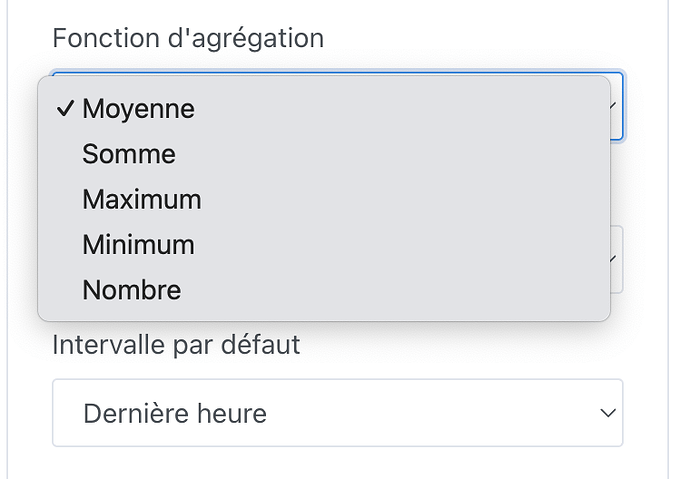Image resolution: width=690 pixels, height=479 pixels.
Task: Open the Intervalle par défaut dropdown
Action: [337, 412]
